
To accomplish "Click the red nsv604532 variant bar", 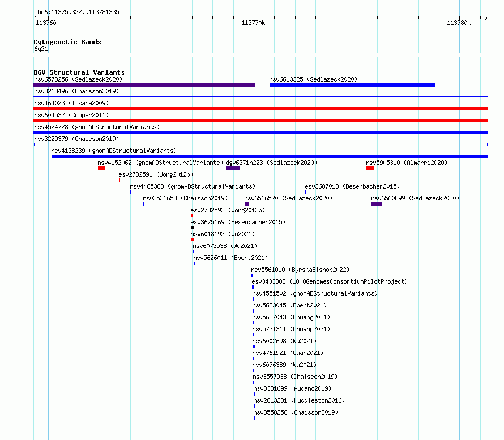I will [x=260, y=121].
